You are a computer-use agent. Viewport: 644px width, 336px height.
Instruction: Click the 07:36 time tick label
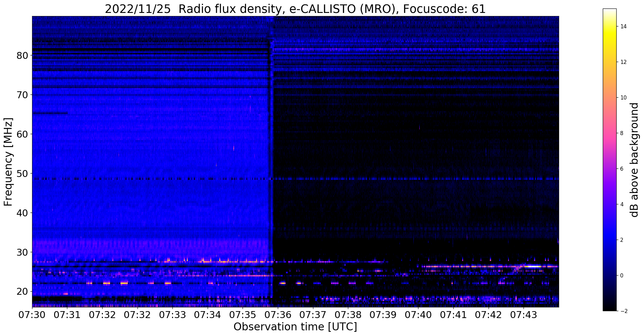point(278,315)
